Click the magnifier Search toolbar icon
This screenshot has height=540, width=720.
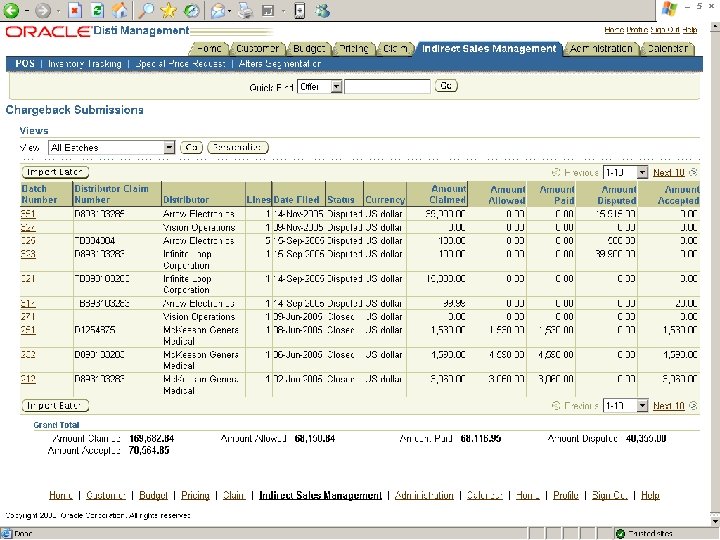point(146,10)
